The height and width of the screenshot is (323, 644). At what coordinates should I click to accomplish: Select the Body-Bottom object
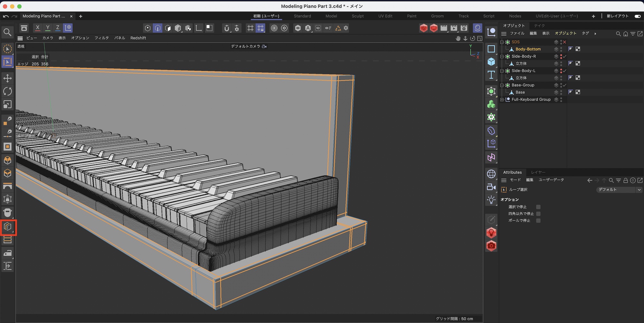528,49
